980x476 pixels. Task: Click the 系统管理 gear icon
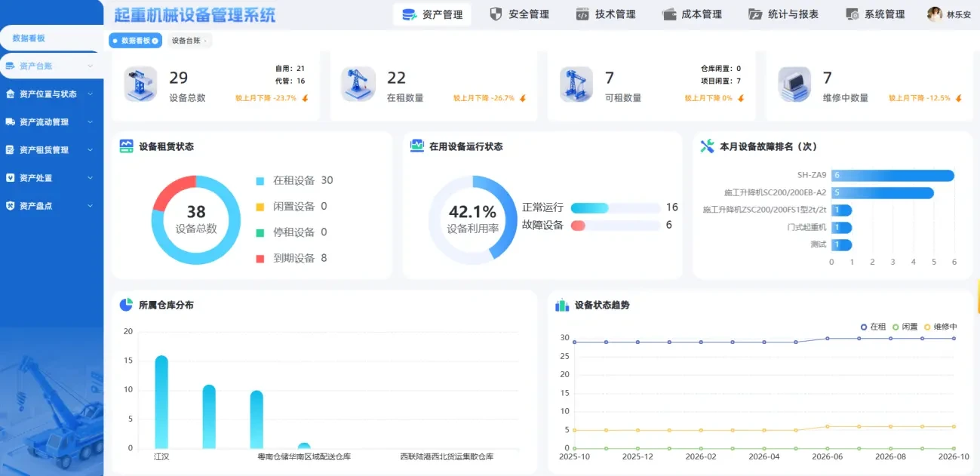[852, 14]
